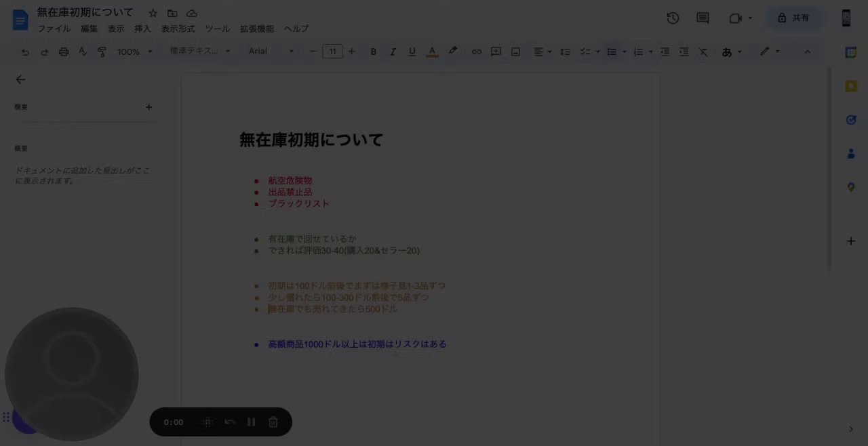Open the text color picker
Image resolution: width=868 pixels, height=446 pixels.
click(432, 52)
